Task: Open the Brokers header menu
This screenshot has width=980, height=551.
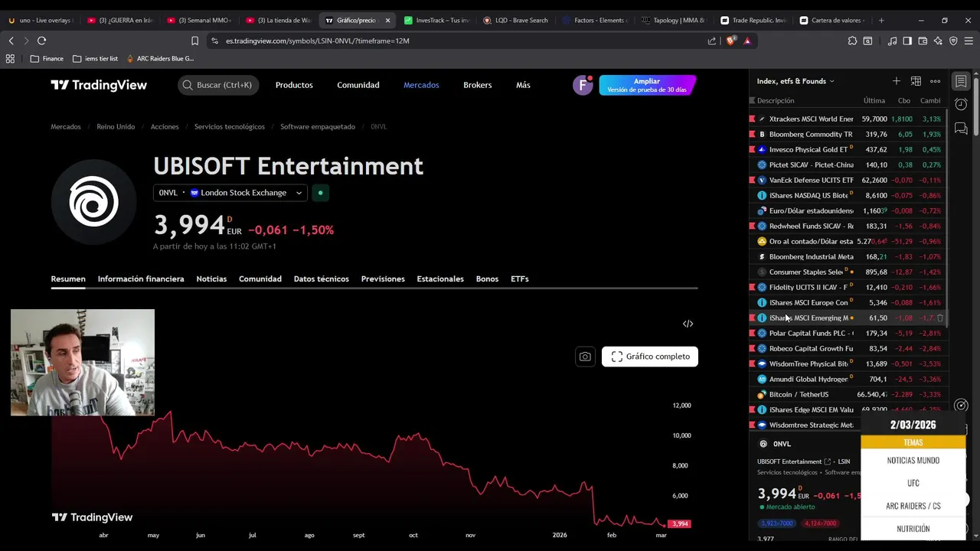Action: point(478,85)
